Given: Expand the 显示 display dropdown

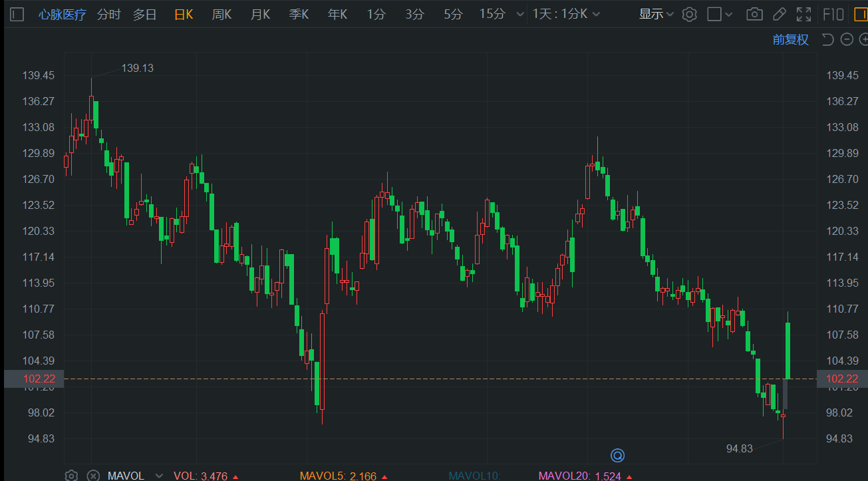Looking at the screenshot, I should click(x=656, y=14).
